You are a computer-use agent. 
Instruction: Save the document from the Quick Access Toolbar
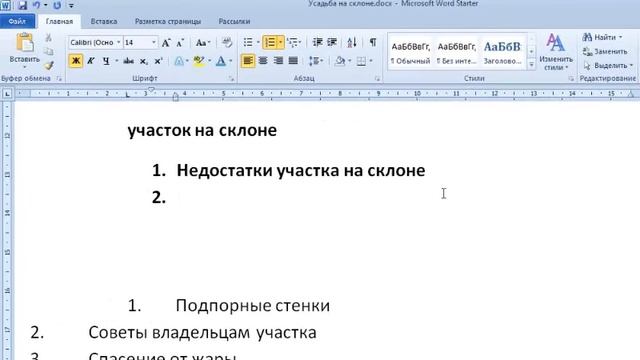22,5
